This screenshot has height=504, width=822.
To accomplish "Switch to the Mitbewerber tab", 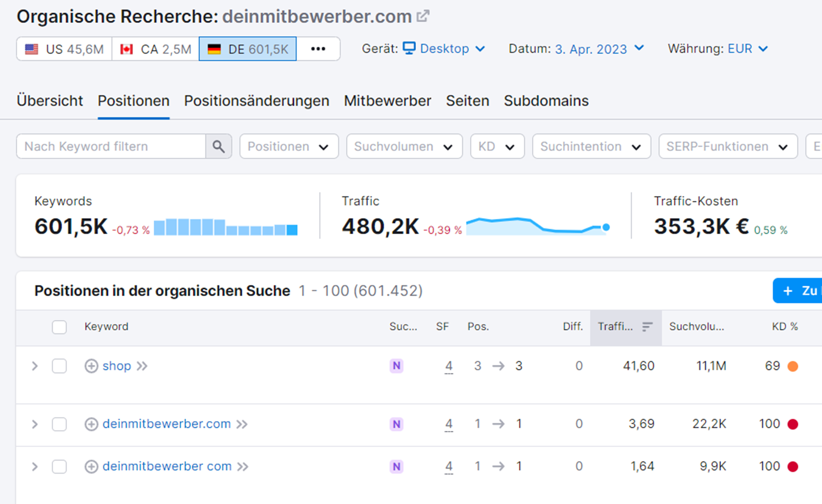I will 387,101.
